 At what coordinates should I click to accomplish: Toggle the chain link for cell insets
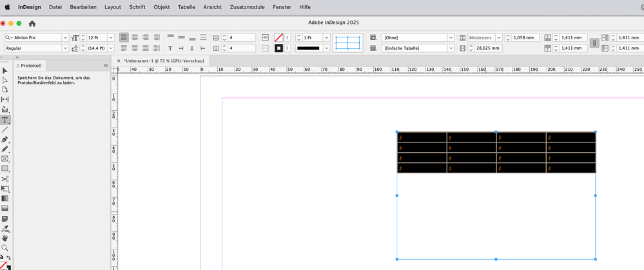click(x=594, y=43)
